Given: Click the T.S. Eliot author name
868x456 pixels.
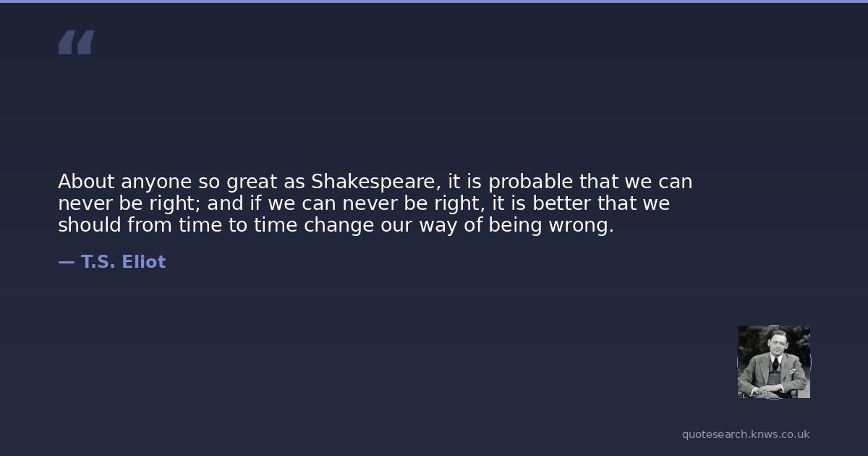Looking at the screenshot, I should coord(123,262).
